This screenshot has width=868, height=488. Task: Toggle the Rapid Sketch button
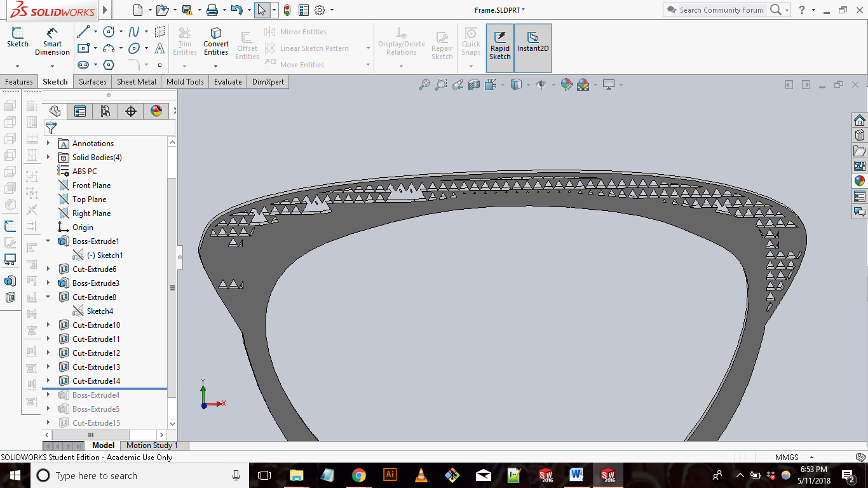(500, 48)
